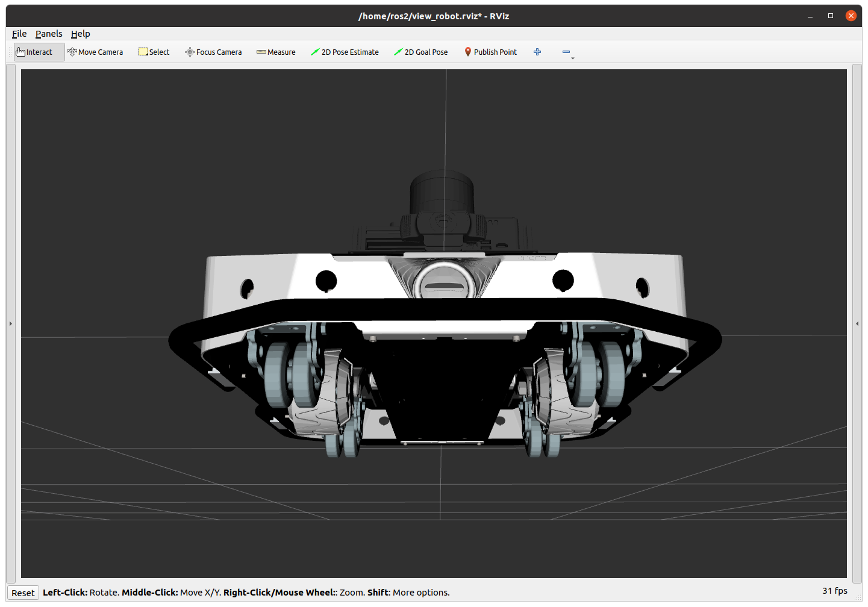This screenshot has height=607, width=868.
Task: Expand the collapsed left side panel
Action: coord(10,324)
